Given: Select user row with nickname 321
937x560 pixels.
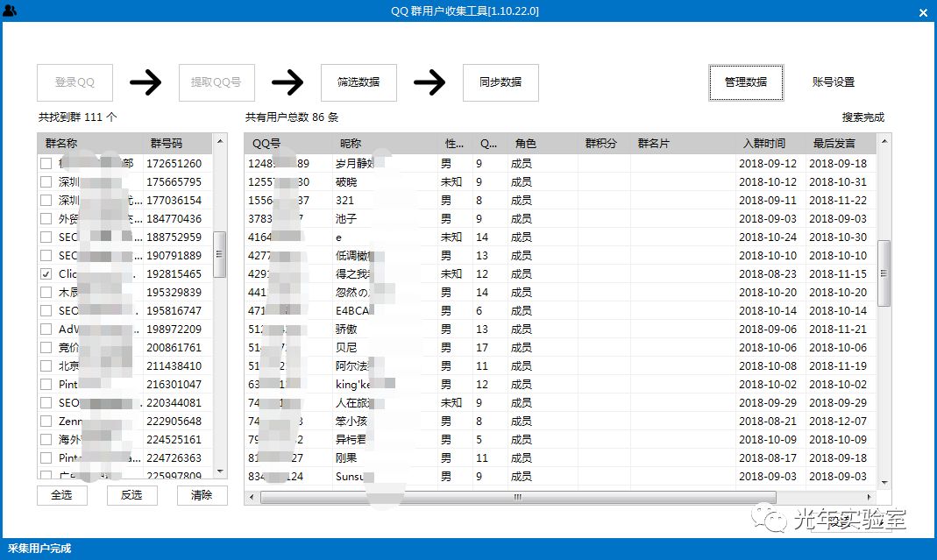Looking at the screenshot, I should [560, 200].
